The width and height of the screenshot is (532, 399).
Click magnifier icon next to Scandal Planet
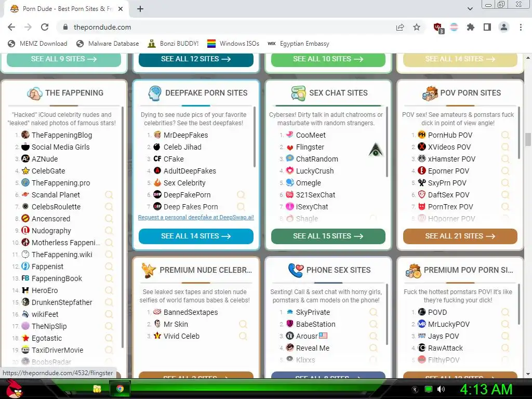109,195
